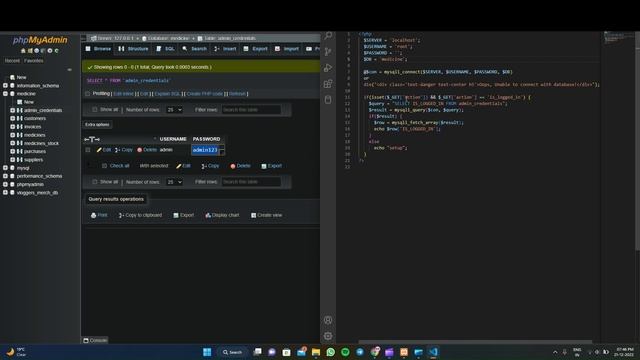Toggle lower Show all checkbox
The width and height of the screenshot is (640, 360).
point(95,182)
